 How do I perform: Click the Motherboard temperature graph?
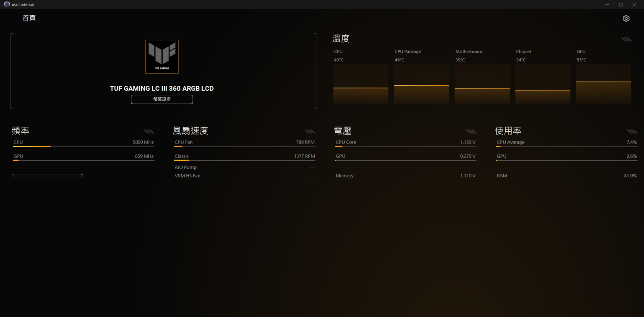click(x=482, y=84)
